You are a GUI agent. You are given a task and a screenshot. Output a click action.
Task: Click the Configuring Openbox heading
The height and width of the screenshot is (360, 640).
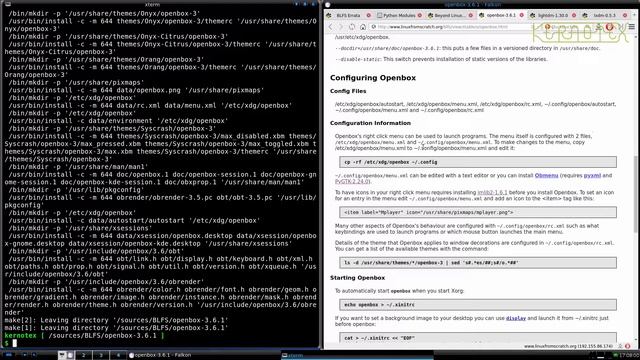pos(373,78)
